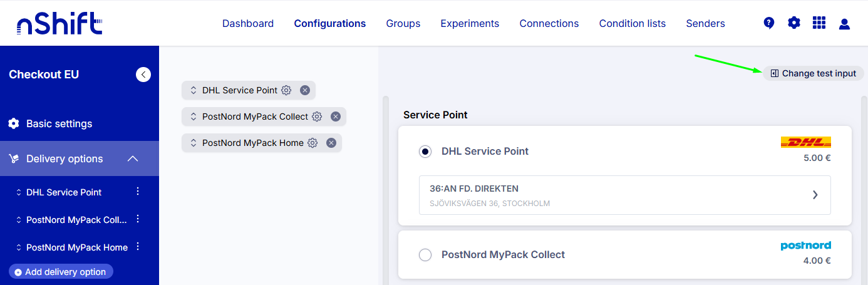
Task: Remove the PostNord MyPack Collect chip
Action: coord(336,117)
